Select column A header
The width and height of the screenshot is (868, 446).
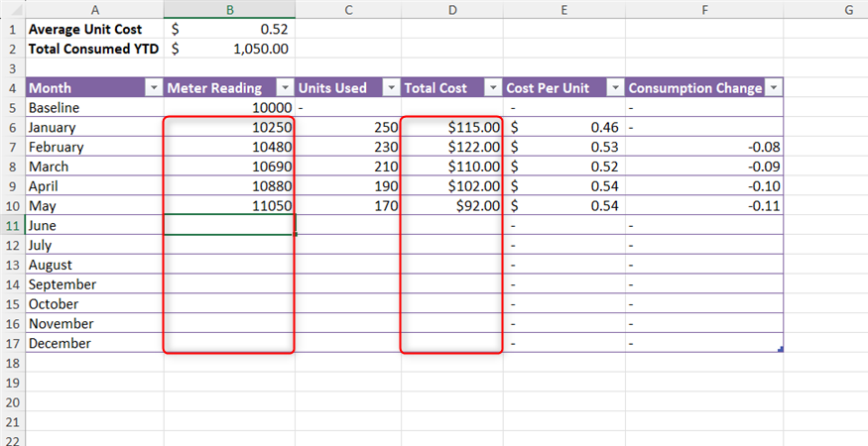[94, 9]
